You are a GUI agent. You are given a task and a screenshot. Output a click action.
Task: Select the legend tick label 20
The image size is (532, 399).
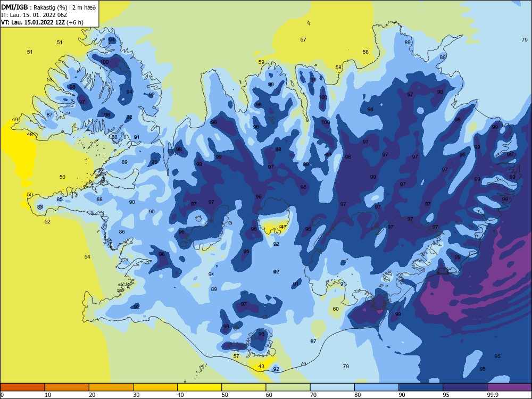click(x=92, y=395)
